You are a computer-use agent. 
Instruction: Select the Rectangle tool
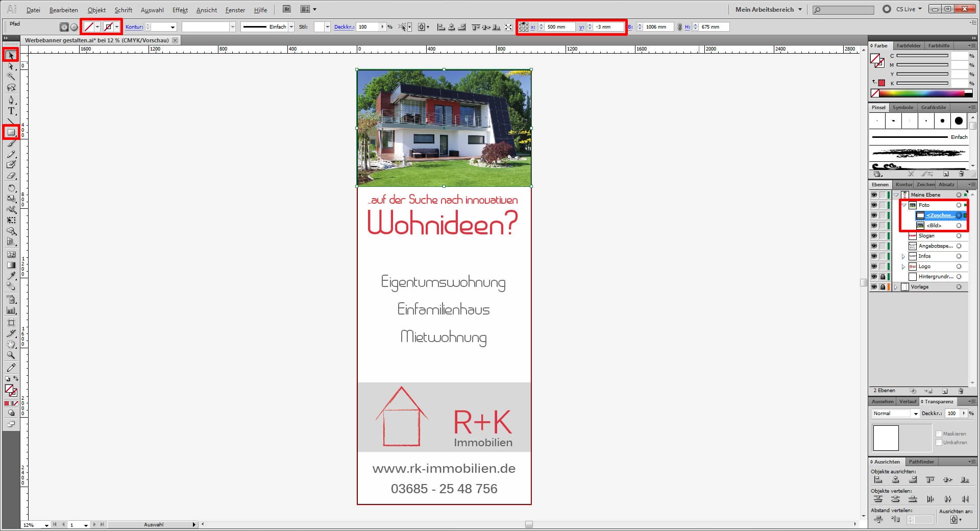point(10,133)
